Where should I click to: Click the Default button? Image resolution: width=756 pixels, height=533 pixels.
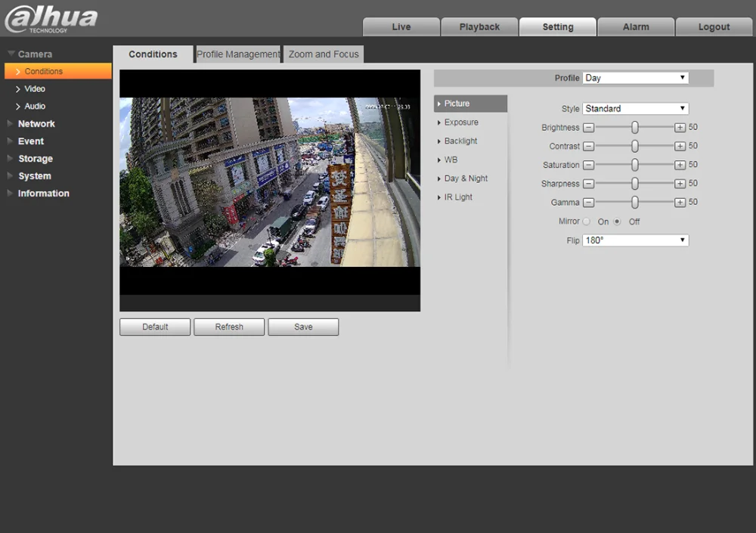tap(155, 327)
